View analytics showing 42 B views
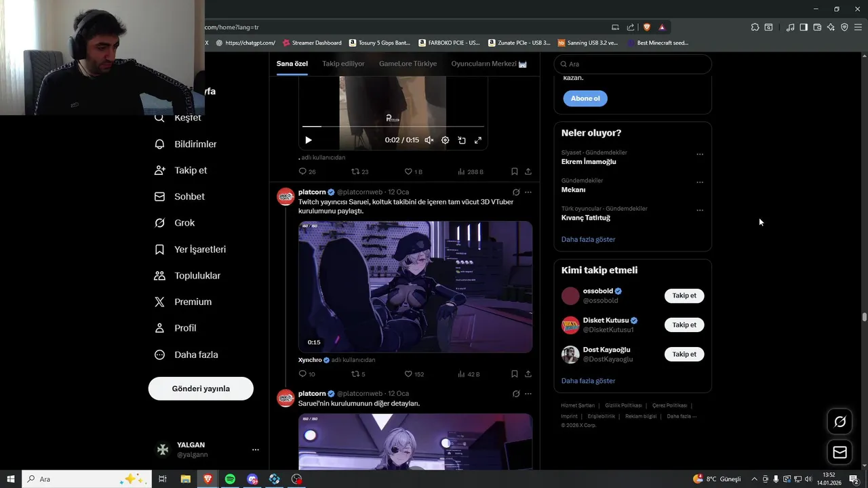 click(469, 374)
